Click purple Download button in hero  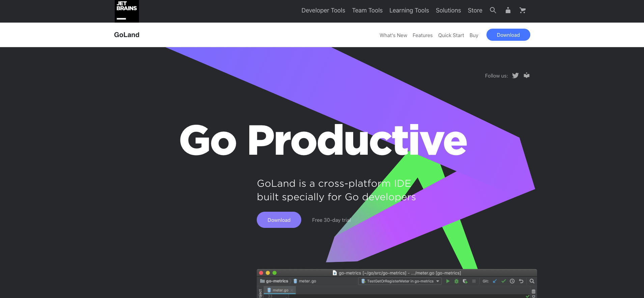click(279, 220)
